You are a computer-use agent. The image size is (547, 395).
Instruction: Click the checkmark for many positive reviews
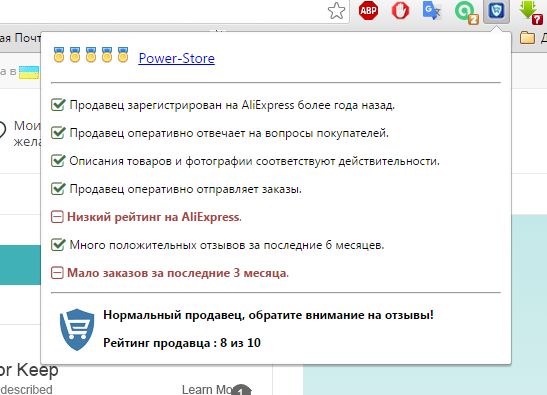58,244
